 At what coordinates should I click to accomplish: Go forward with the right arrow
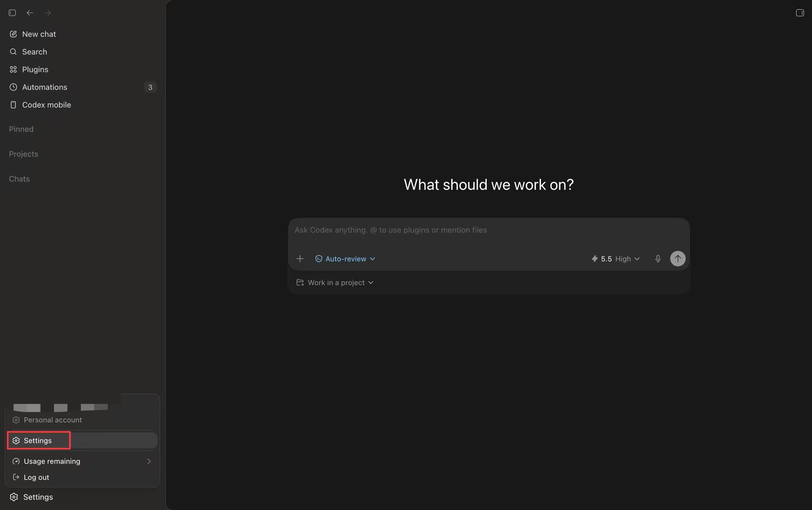pos(48,13)
